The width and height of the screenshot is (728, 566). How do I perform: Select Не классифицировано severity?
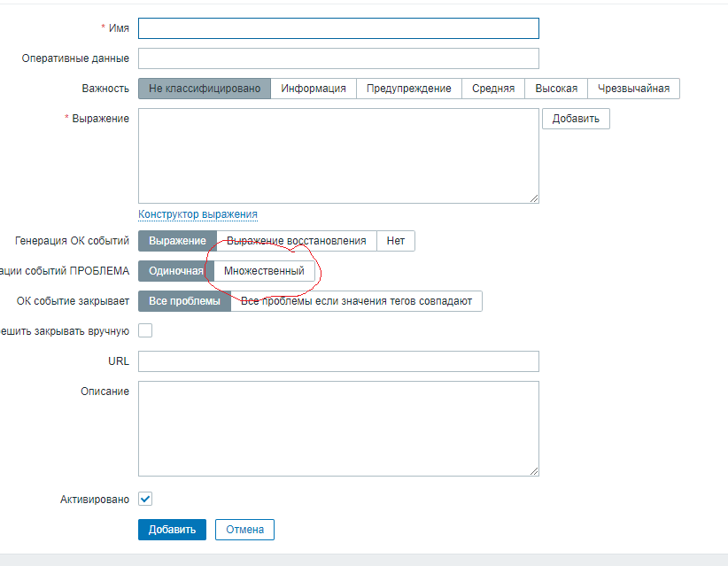tap(205, 89)
